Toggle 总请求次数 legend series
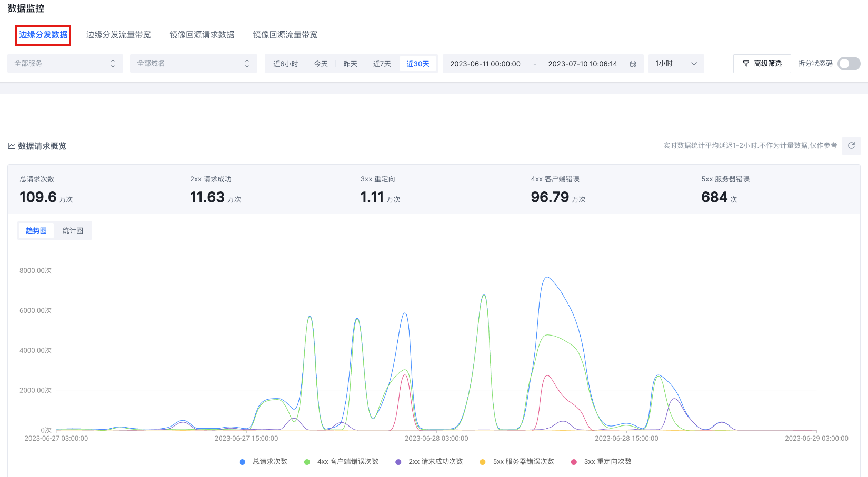868x477 pixels. [263, 462]
